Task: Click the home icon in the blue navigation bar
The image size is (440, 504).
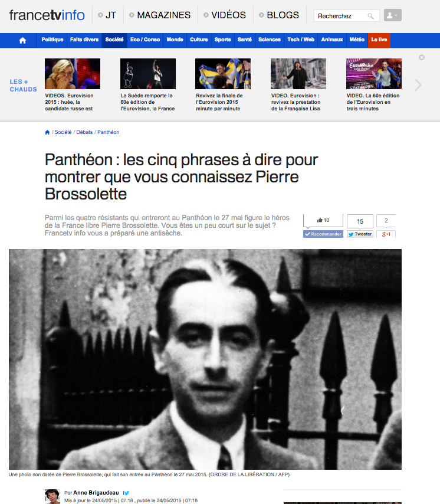Action: [22, 40]
